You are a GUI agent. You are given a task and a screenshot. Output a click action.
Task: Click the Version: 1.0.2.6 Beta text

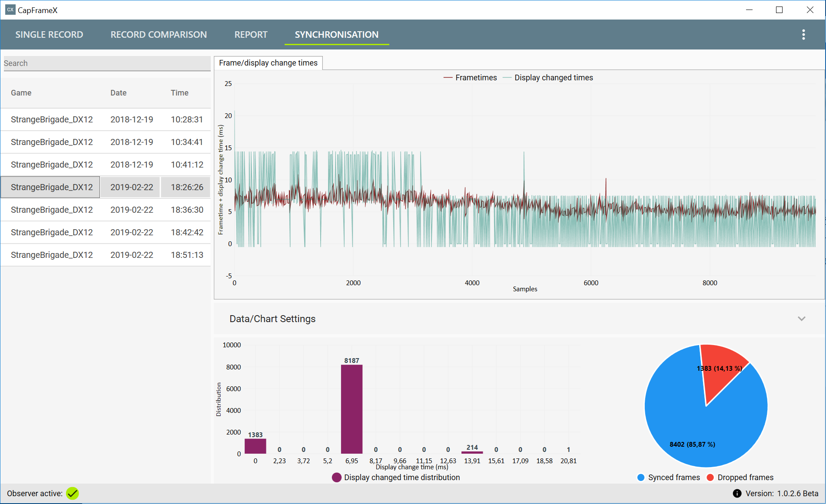782,494
